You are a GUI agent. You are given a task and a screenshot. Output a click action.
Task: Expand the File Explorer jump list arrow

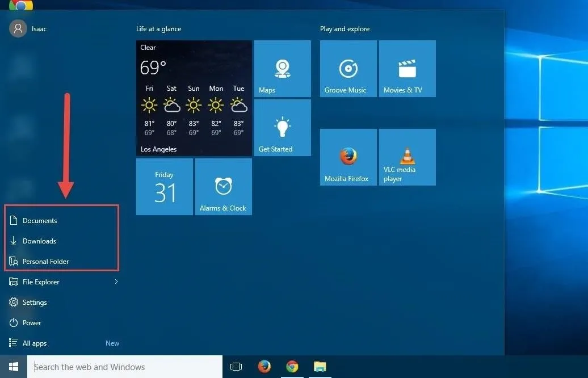[x=116, y=282]
